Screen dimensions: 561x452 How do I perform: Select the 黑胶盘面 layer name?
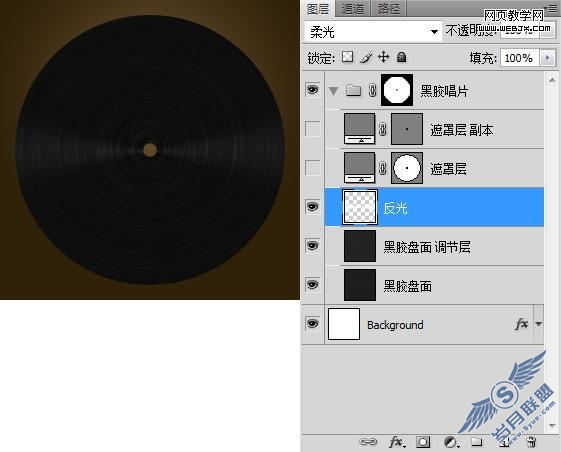tap(407, 286)
